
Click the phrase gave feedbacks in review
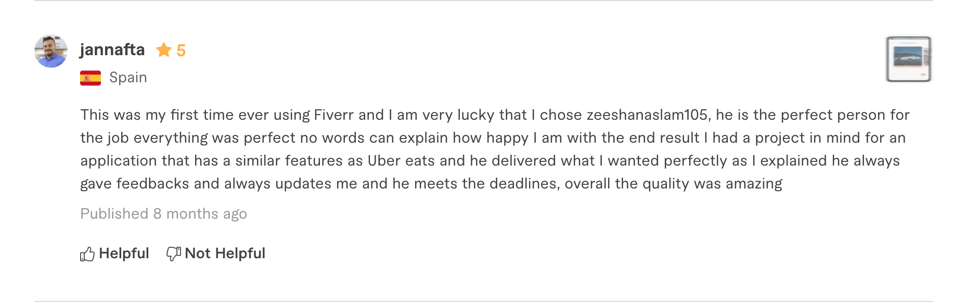(134, 184)
